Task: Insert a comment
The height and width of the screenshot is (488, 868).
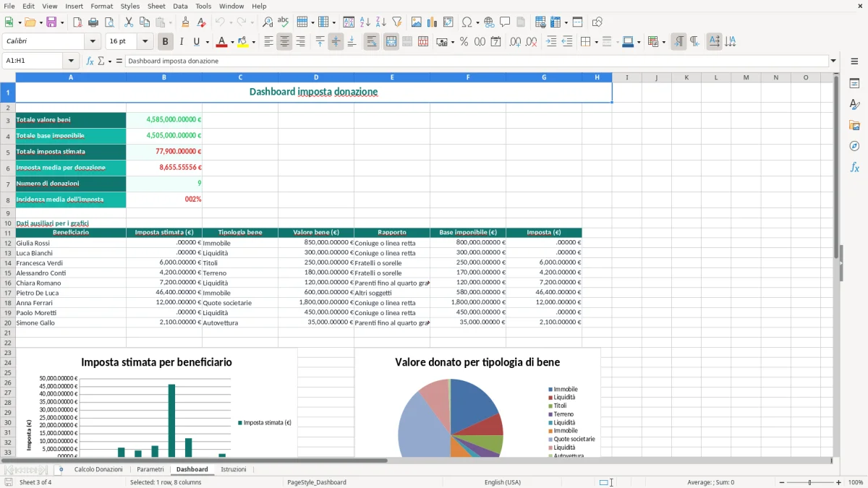Action: tap(505, 22)
